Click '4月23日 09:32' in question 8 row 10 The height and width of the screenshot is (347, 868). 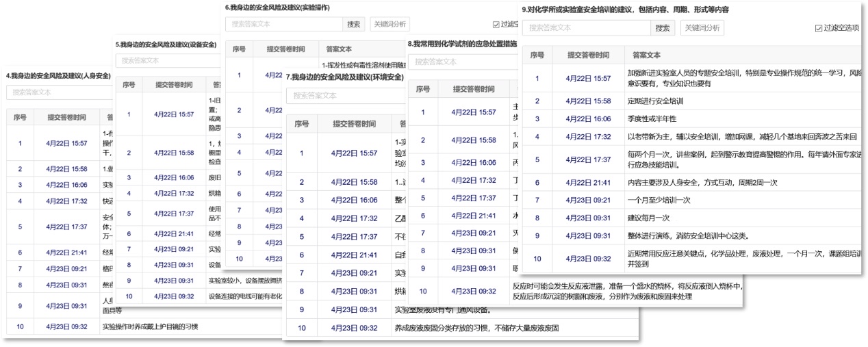click(474, 290)
